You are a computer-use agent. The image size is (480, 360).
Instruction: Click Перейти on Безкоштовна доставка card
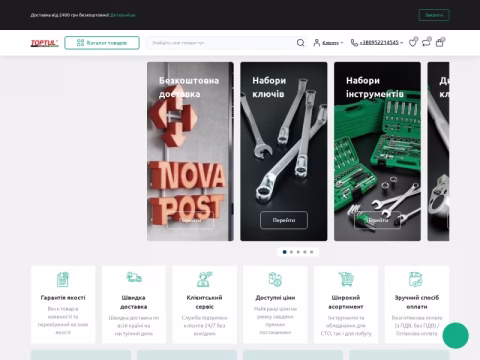pyautogui.click(x=190, y=220)
